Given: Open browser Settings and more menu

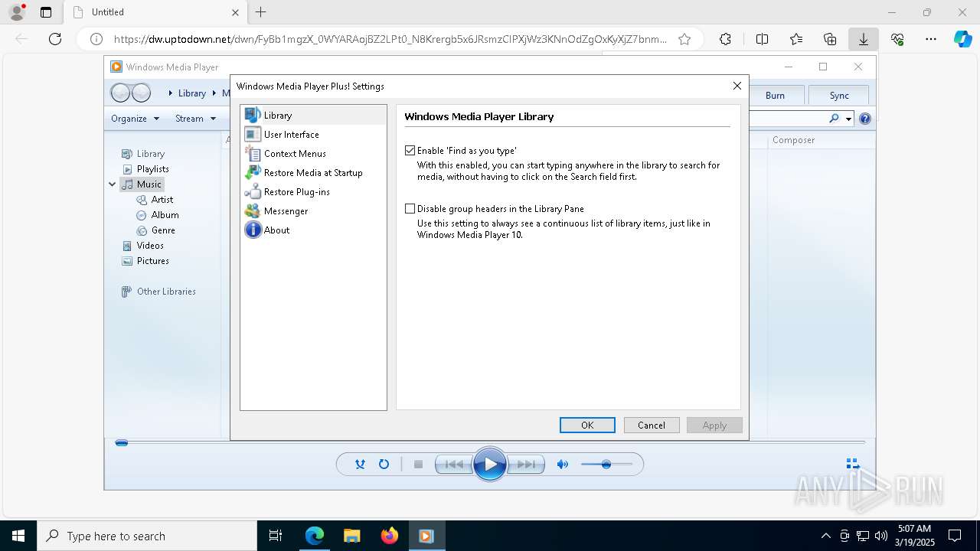Looking at the screenshot, I should [x=931, y=39].
